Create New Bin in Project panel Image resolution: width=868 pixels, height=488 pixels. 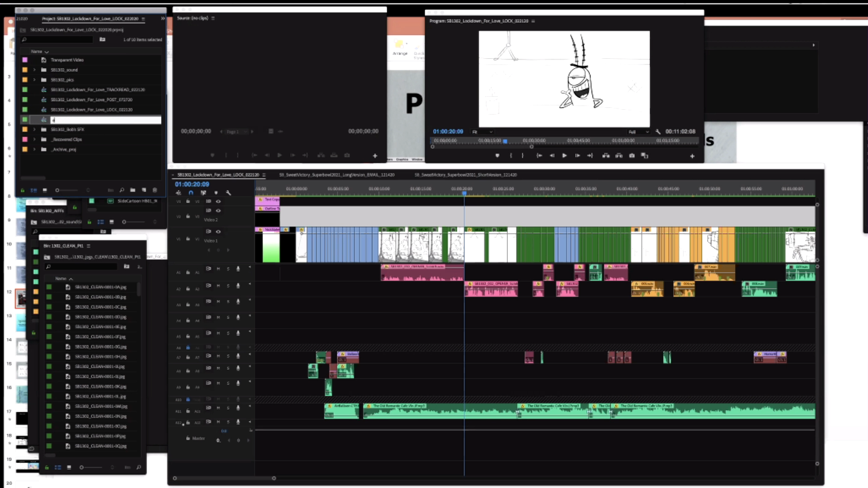(132, 190)
